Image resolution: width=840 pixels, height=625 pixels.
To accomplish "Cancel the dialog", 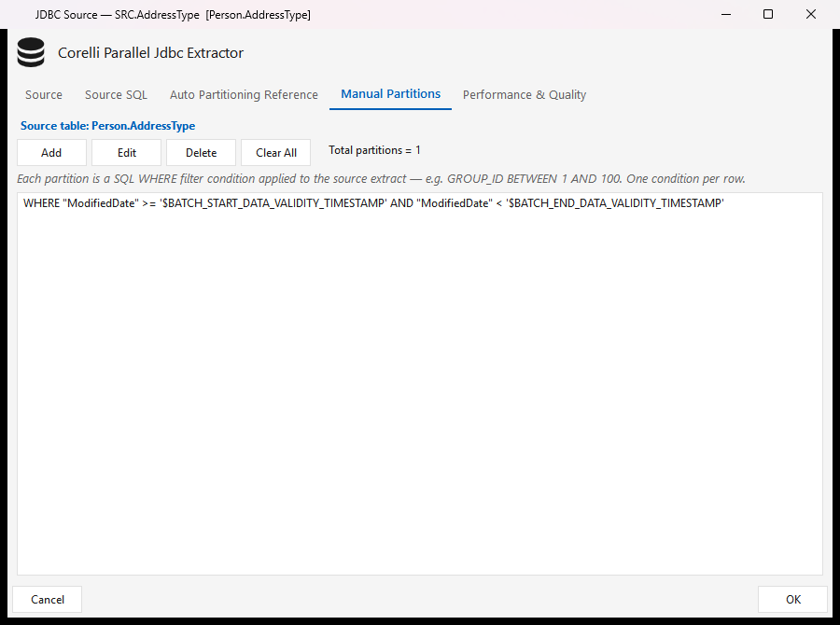I will (48, 599).
